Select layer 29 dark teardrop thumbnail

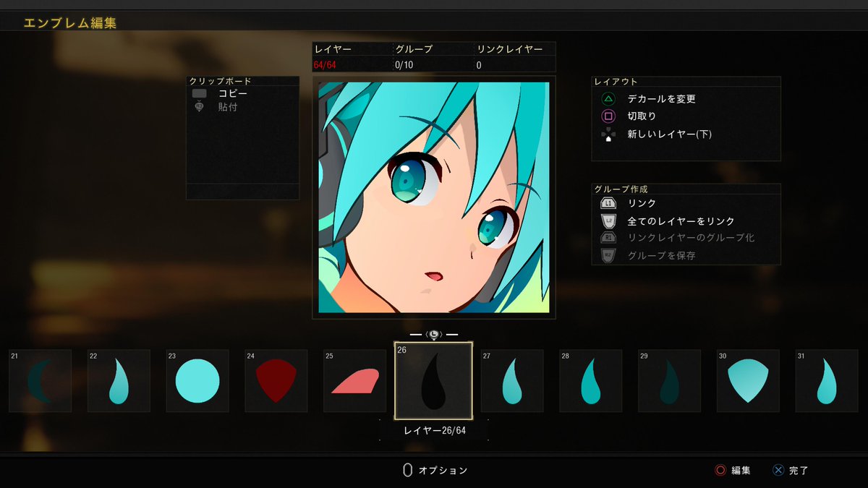(670, 381)
